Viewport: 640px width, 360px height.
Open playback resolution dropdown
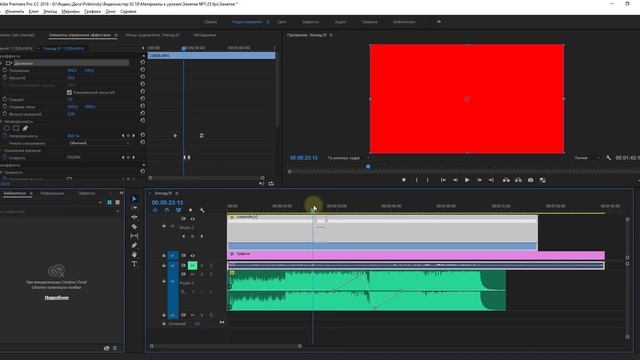click(x=587, y=158)
